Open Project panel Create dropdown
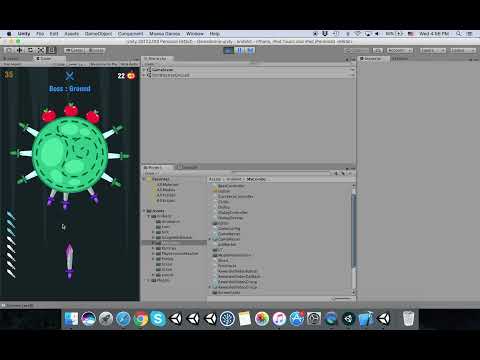The height and width of the screenshot is (360, 480). (151, 173)
